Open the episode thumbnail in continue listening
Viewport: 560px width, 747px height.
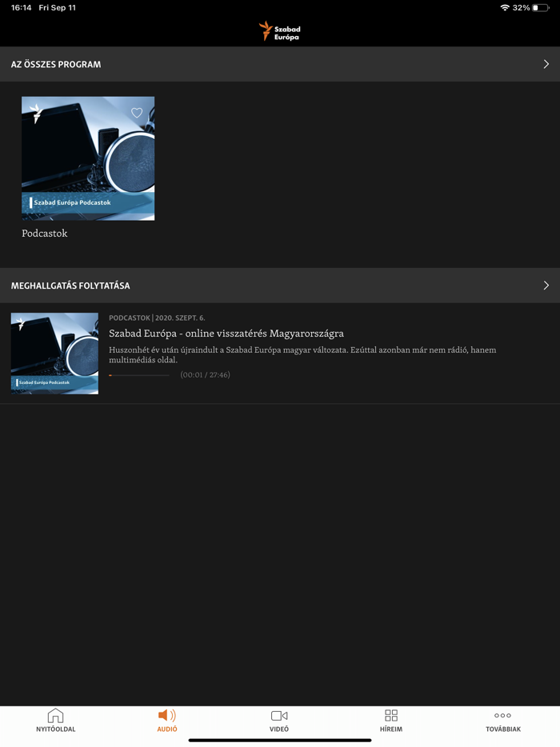point(55,354)
